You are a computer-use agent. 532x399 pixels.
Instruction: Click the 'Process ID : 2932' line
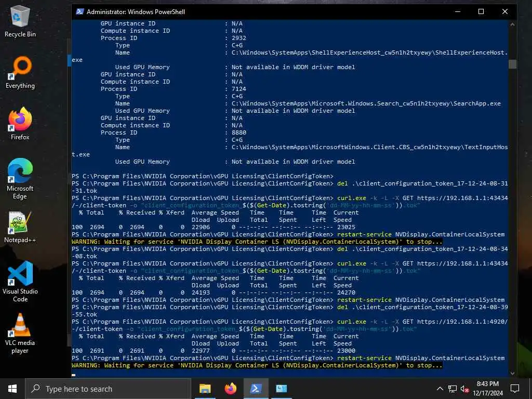pos(173,38)
